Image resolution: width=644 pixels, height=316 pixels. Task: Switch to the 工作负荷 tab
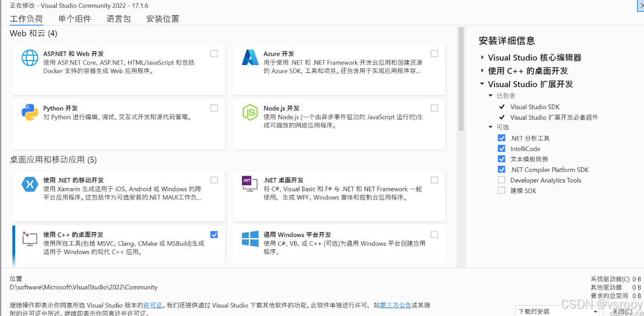tap(26, 19)
